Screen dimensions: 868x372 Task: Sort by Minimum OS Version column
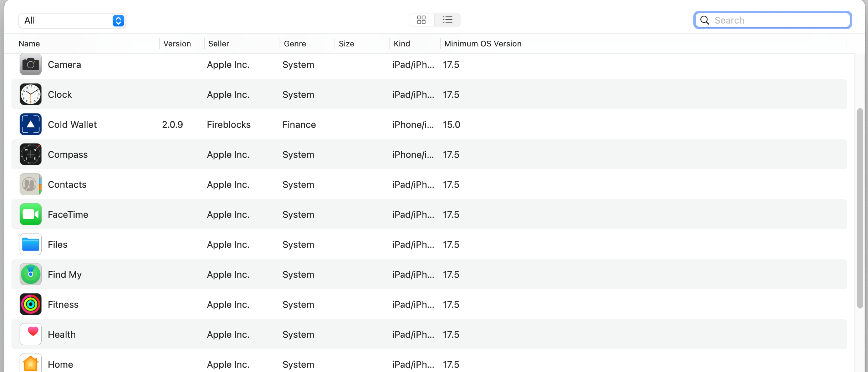click(x=483, y=44)
